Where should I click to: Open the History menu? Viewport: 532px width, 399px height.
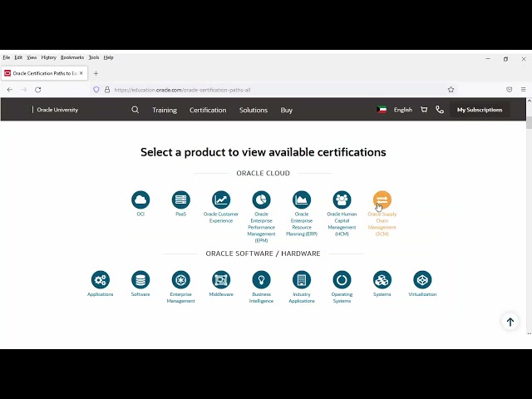[49, 57]
